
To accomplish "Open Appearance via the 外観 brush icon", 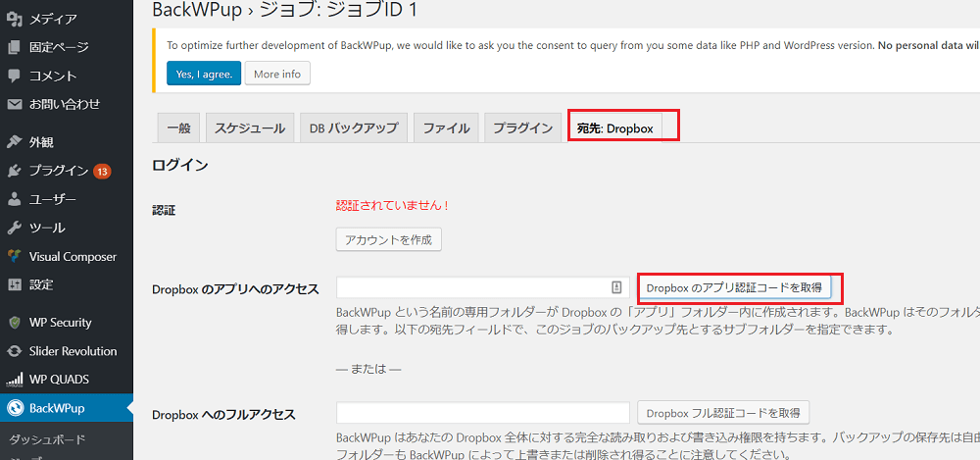I will coord(14,141).
